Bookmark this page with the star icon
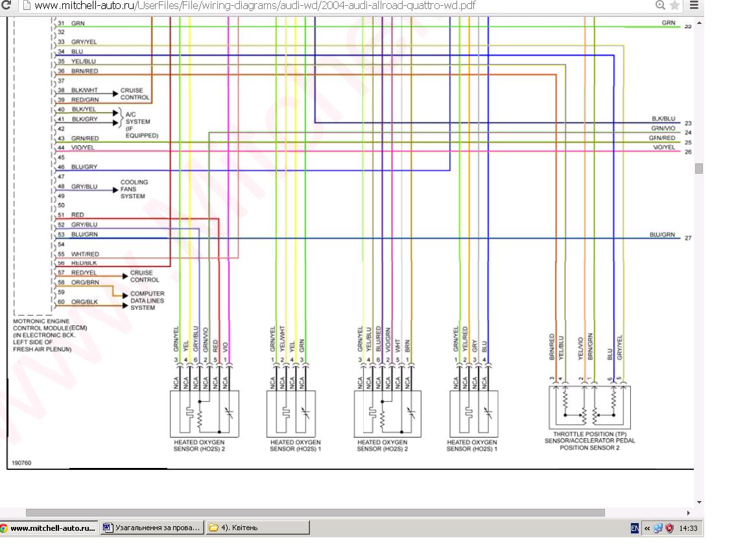Screen dimensions: 747x560 pos(674,6)
